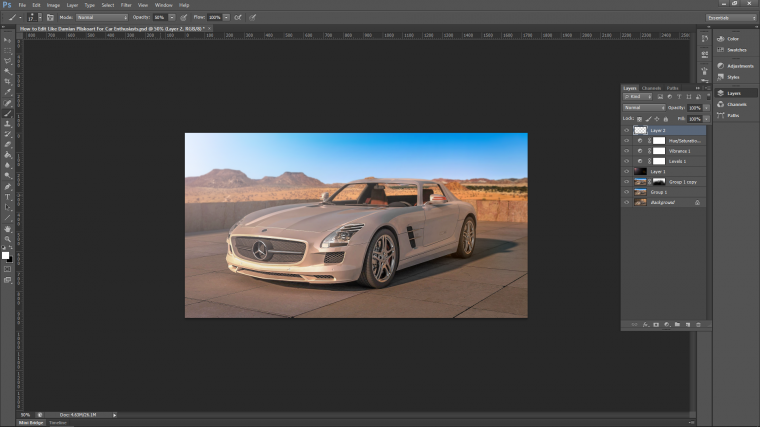
Task: Toggle lock position
Action: point(657,119)
